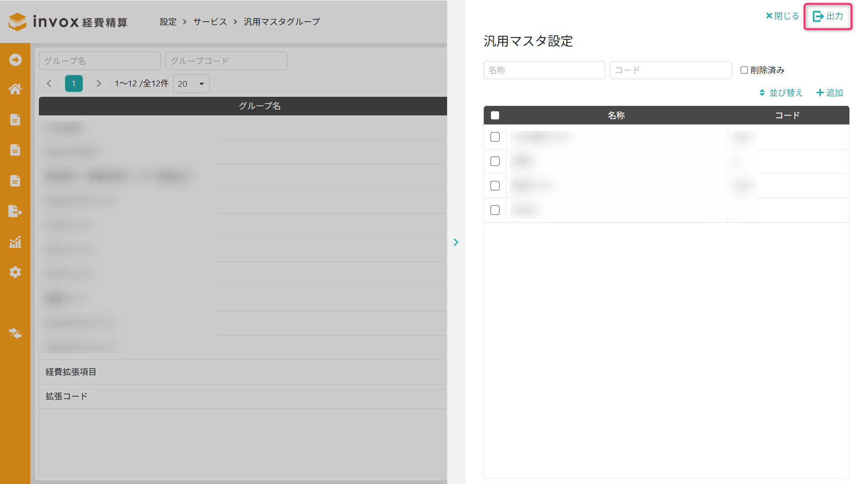
Task: Click the invox logo
Action: pyautogui.click(x=68, y=22)
